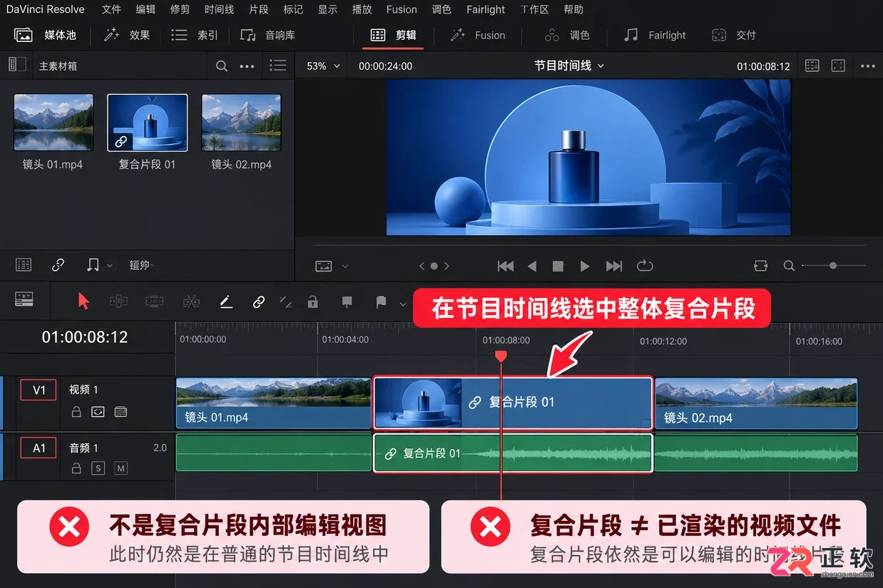
Task: Select the 复合片段 01 thumbnail in media pool
Action: [148, 123]
